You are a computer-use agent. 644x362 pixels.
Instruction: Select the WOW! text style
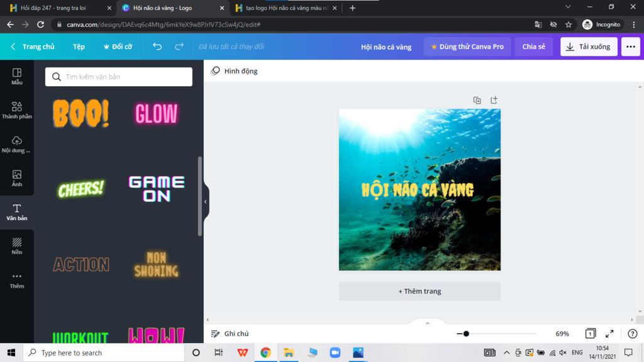coord(157,336)
